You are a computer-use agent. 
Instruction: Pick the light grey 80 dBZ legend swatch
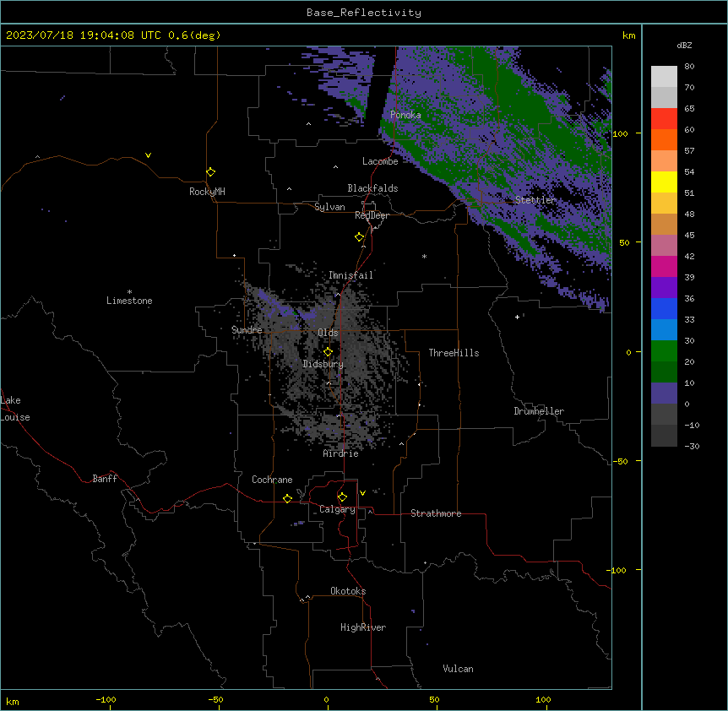[664, 76]
